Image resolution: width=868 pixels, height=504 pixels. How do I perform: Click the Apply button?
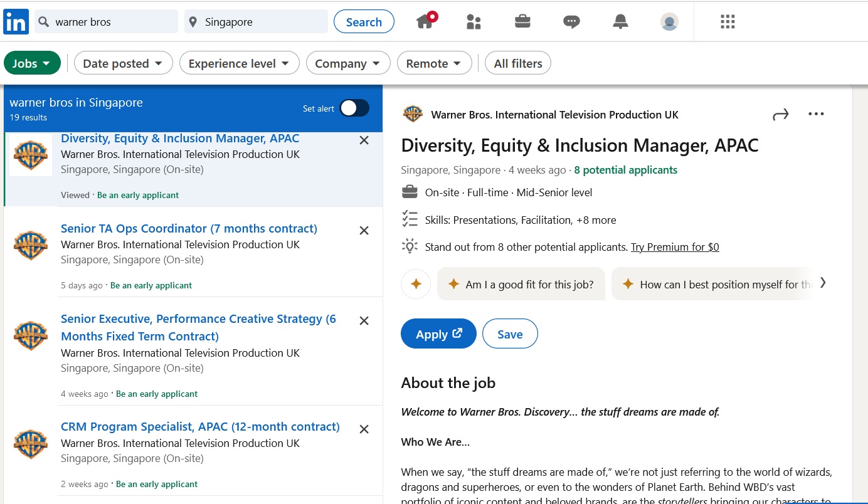click(x=438, y=333)
